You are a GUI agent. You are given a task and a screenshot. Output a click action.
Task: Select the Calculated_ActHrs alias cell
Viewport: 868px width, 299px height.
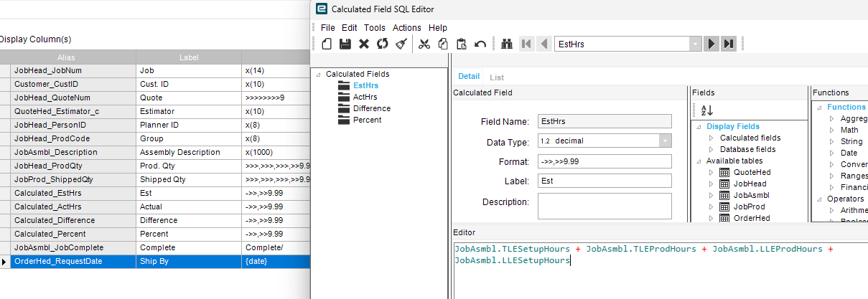pos(73,207)
